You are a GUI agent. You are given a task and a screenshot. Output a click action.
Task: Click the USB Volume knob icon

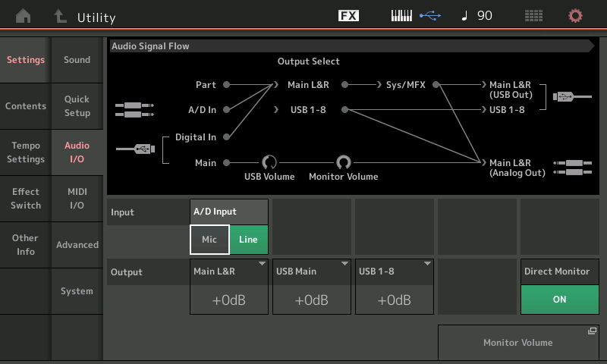(269, 162)
